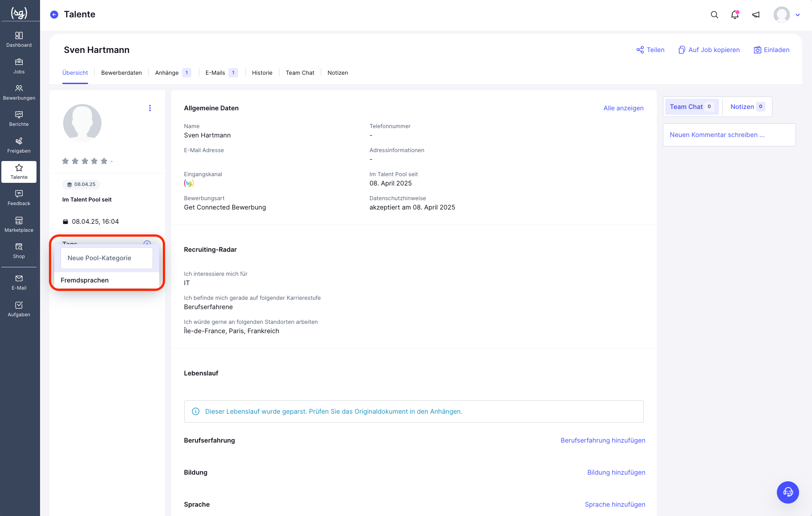Click Alle anzeigen link

click(623, 108)
